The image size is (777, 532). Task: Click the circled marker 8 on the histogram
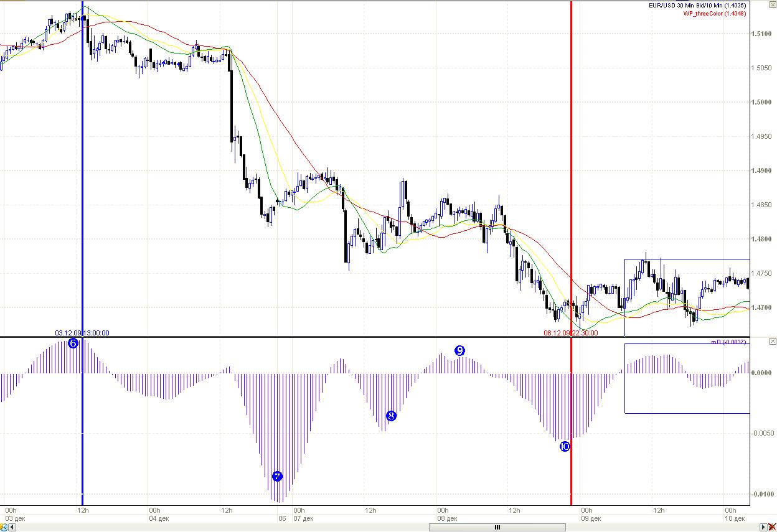click(x=391, y=416)
